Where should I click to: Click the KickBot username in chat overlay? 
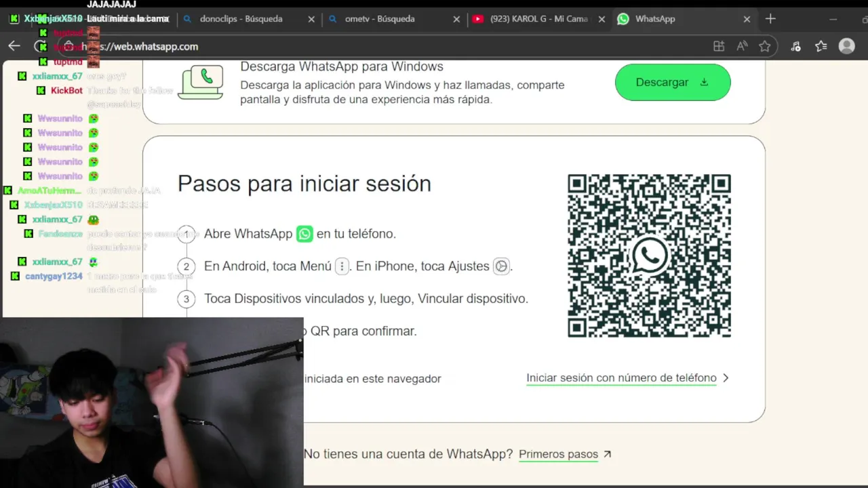pyautogui.click(x=66, y=91)
